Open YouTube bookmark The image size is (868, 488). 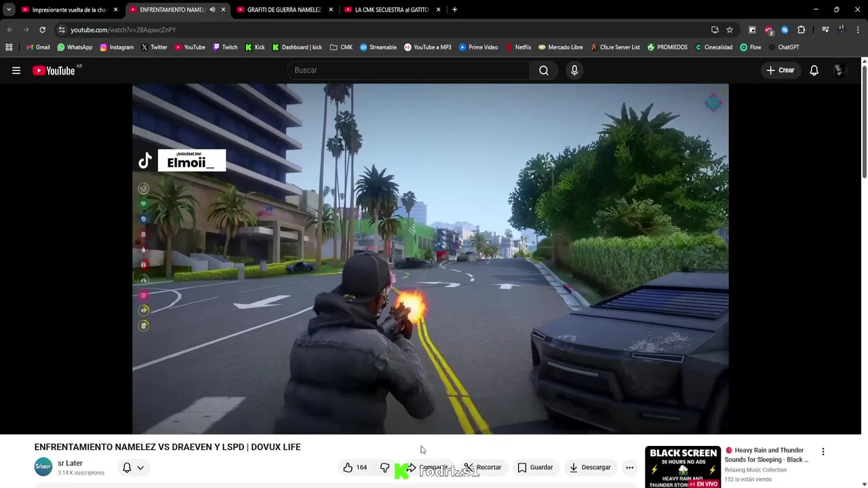[190, 47]
